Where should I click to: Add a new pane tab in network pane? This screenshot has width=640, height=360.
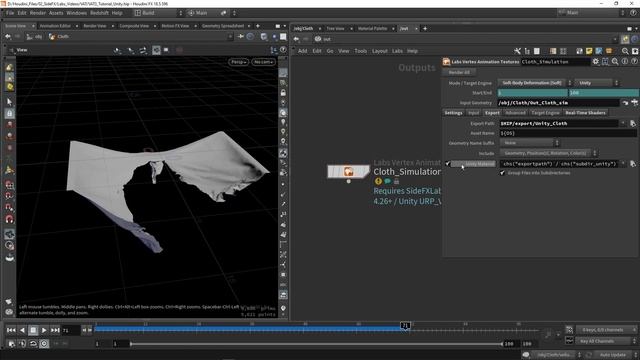click(x=425, y=29)
